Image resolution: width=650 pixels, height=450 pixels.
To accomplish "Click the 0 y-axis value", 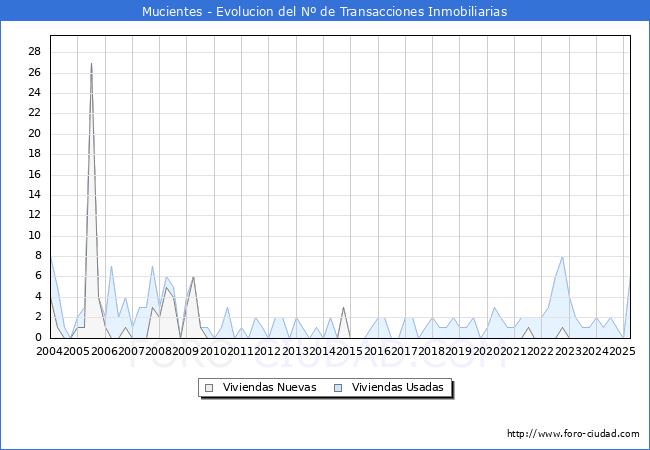I will point(39,337).
